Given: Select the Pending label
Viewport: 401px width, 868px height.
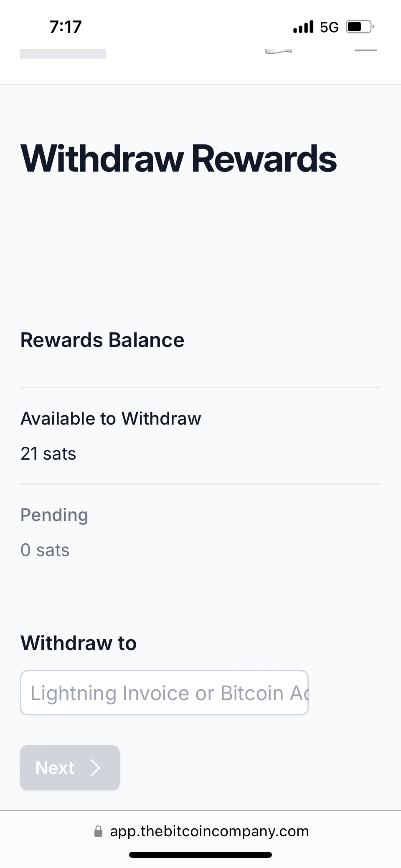Looking at the screenshot, I should coord(54,515).
